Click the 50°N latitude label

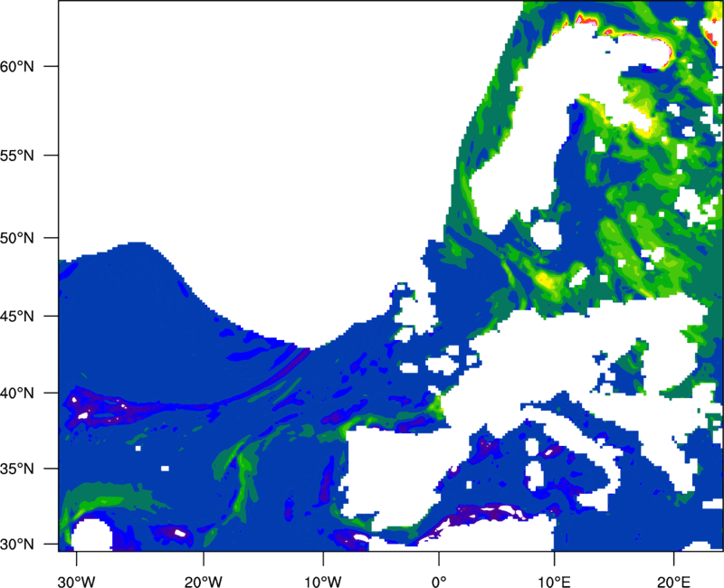(17, 238)
